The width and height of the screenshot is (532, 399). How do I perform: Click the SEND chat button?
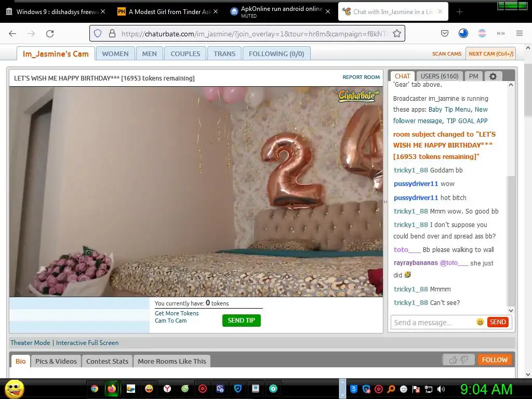click(x=498, y=322)
